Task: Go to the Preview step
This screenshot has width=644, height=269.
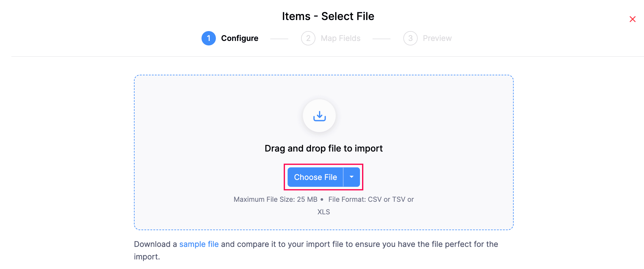Action: pos(437,38)
